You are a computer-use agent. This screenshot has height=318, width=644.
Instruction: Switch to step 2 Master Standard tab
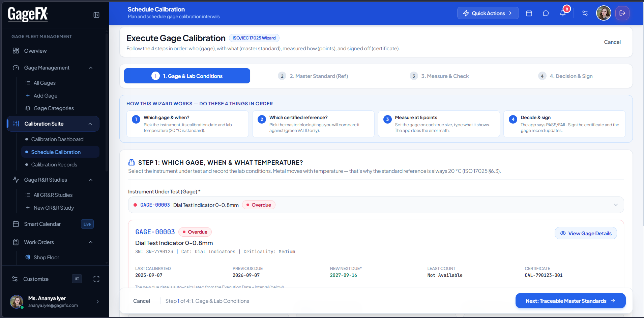click(x=313, y=76)
